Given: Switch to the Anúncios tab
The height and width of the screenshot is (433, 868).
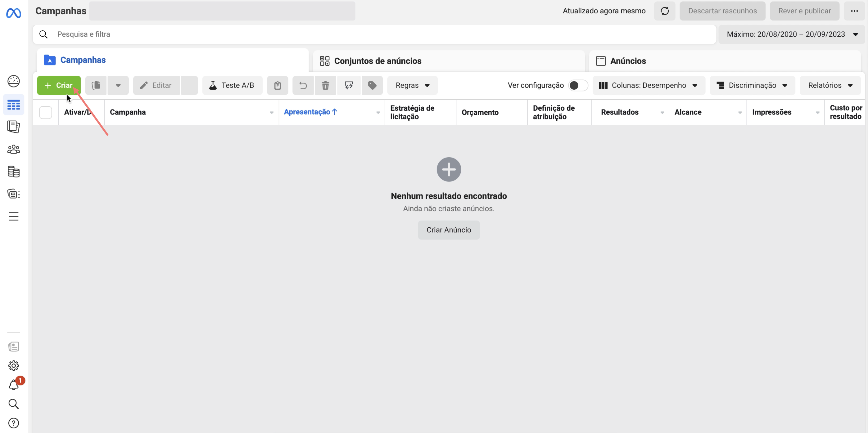Looking at the screenshot, I should coord(628,61).
